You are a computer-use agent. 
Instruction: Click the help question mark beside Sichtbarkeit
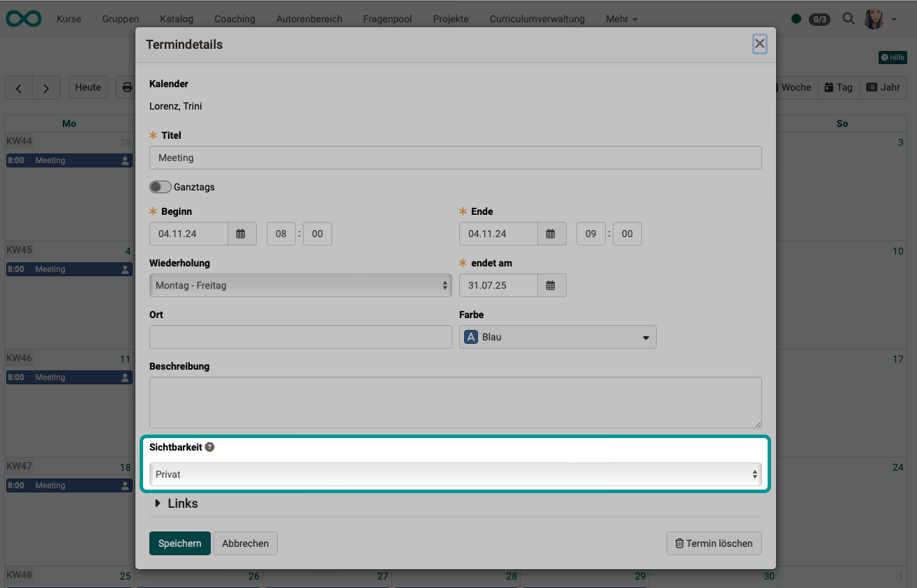[209, 446]
